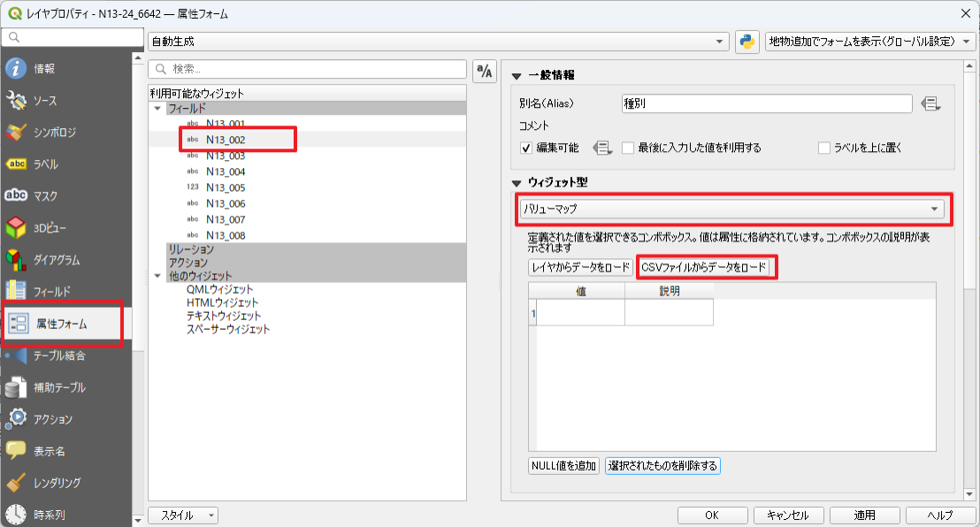The height and width of the screenshot is (527, 980).
Task: Click the data-defined override icon beside alias
Action: click(x=930, y=104)
